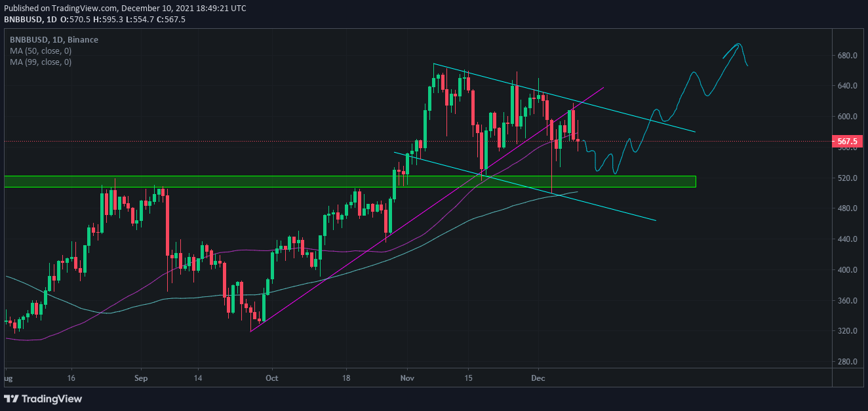
Task: Select the green support zone rectangle
Action: point(349,182)
